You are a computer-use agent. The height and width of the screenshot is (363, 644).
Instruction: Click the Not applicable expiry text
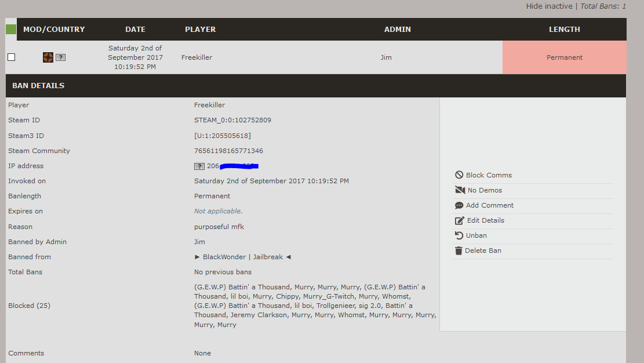coord(218,211)
